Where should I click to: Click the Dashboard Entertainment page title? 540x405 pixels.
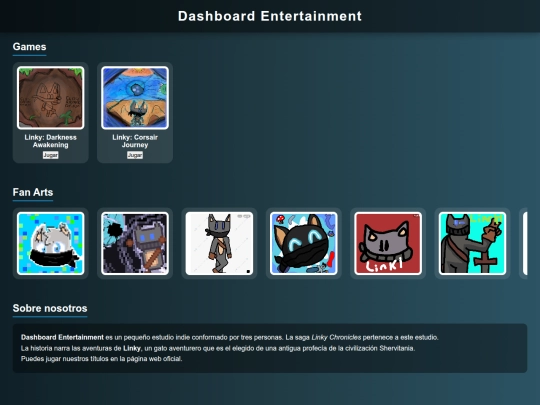270,16
